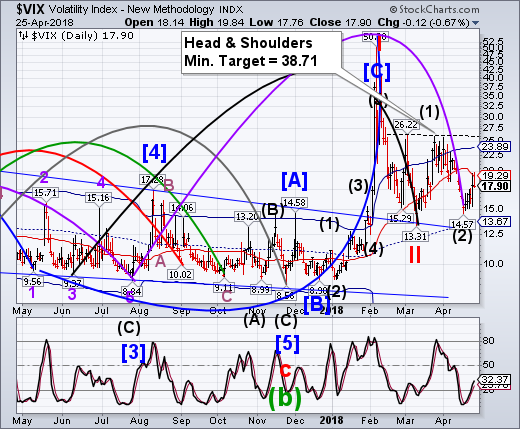Click the red II wave label

[415, 256]
